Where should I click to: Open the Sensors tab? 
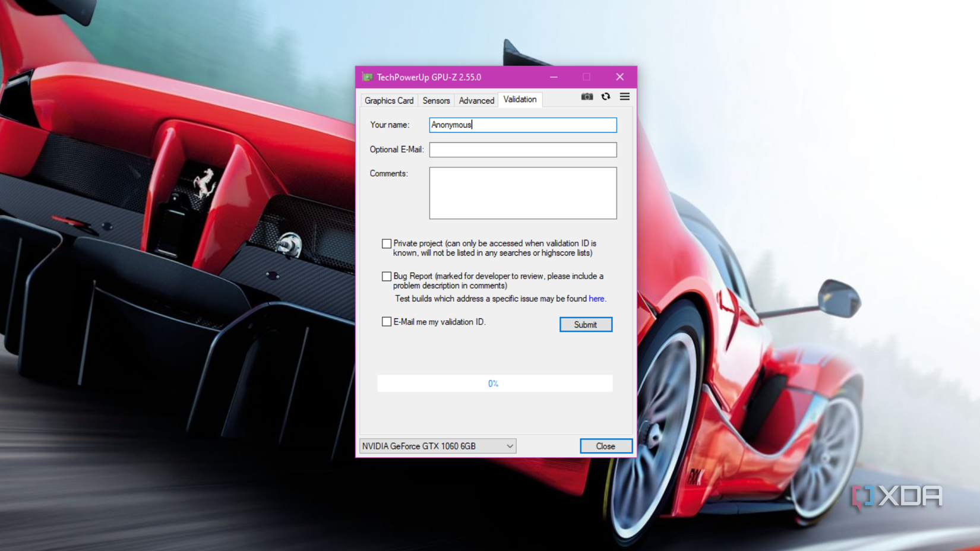coord(436,100)
